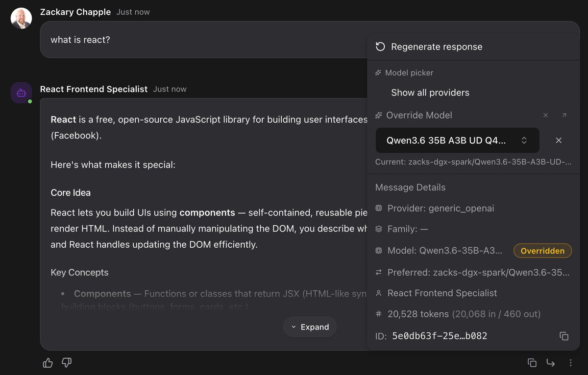Click the Family layers icon
This screenshot has height=375, width=588.
[x=378, y=229]
